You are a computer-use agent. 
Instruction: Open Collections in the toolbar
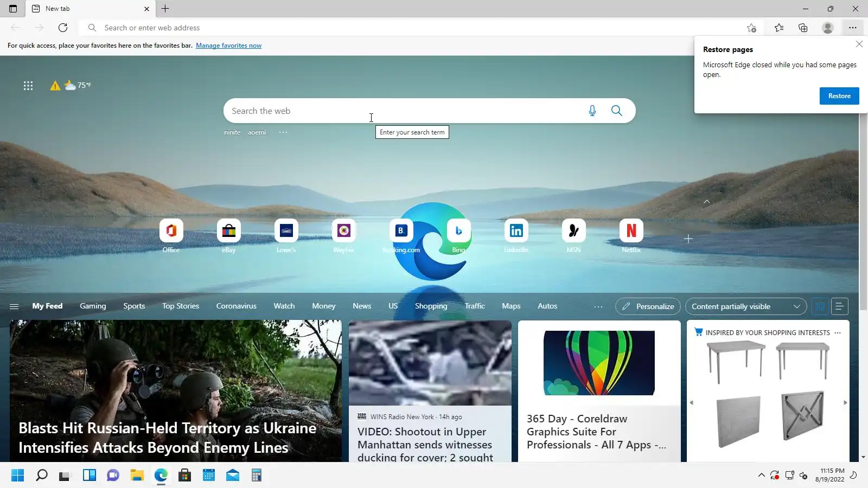803,28
